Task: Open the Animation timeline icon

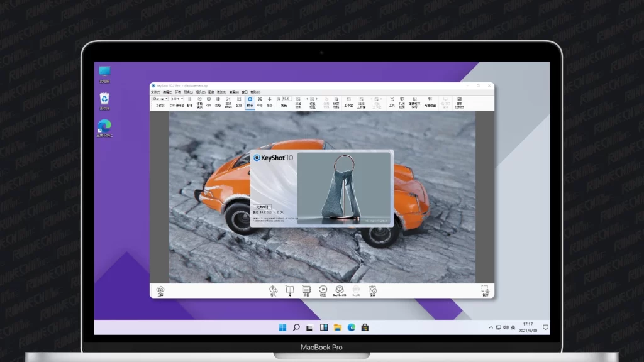Action: (323, 290)
